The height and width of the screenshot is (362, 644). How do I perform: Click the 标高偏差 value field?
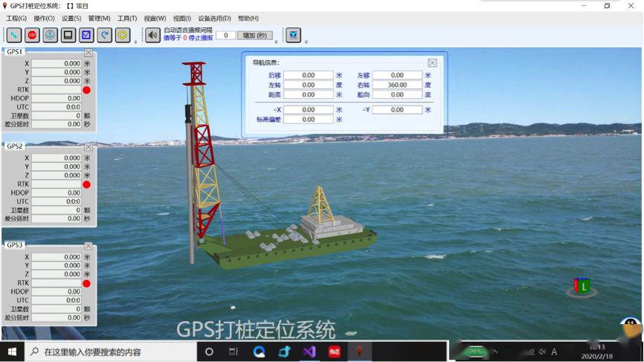pyautogui.click(x=308, y=120)
